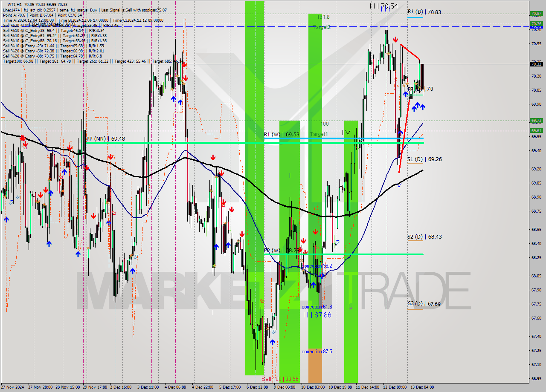Click the 'Sell 100 | 66.98' label

point(280,379)
